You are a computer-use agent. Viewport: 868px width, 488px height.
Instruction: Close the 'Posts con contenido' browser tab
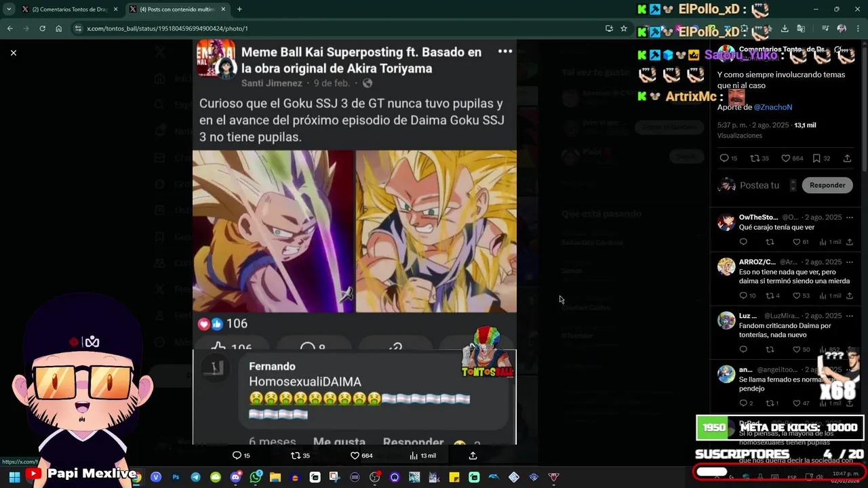224,9
